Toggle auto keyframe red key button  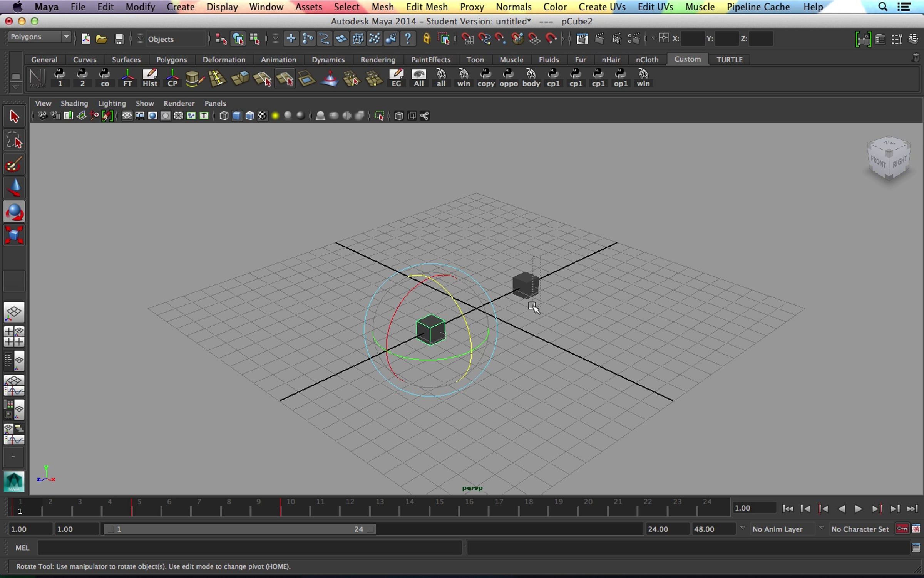tap(902, 529)
